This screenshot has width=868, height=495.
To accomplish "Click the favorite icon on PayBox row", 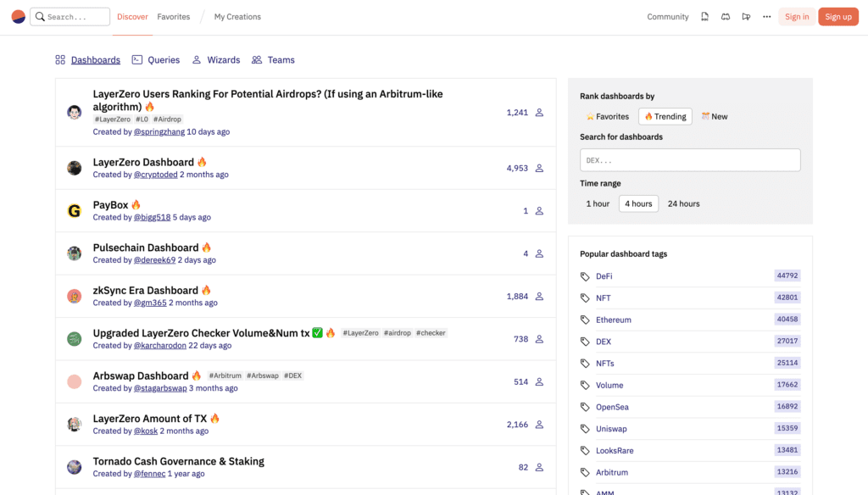I will pos(539,211).
